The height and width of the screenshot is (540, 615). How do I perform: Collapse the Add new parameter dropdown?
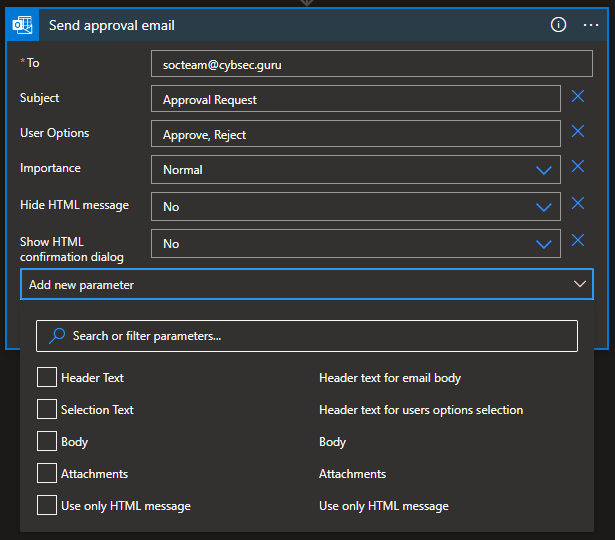[x=579, y=285]
